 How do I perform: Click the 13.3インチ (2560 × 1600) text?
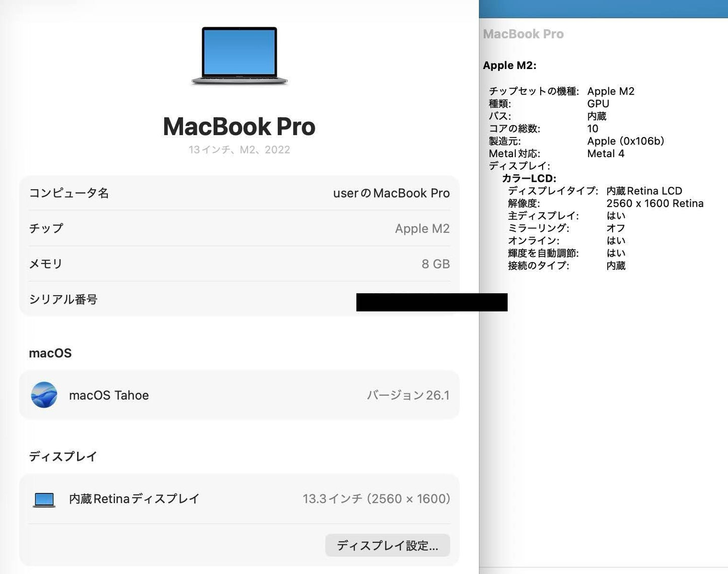click(x=376, y=498)
